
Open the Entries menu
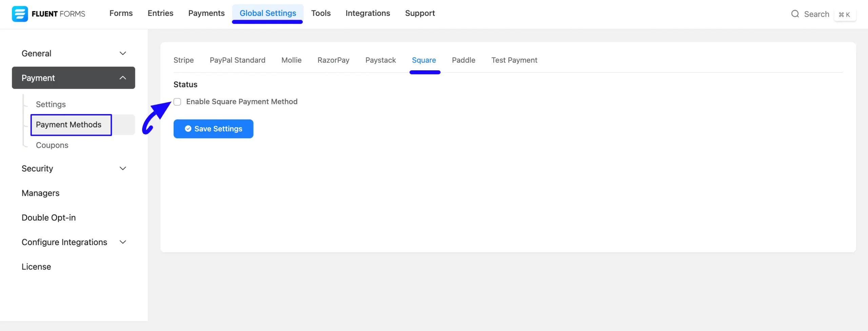(160, 13)
